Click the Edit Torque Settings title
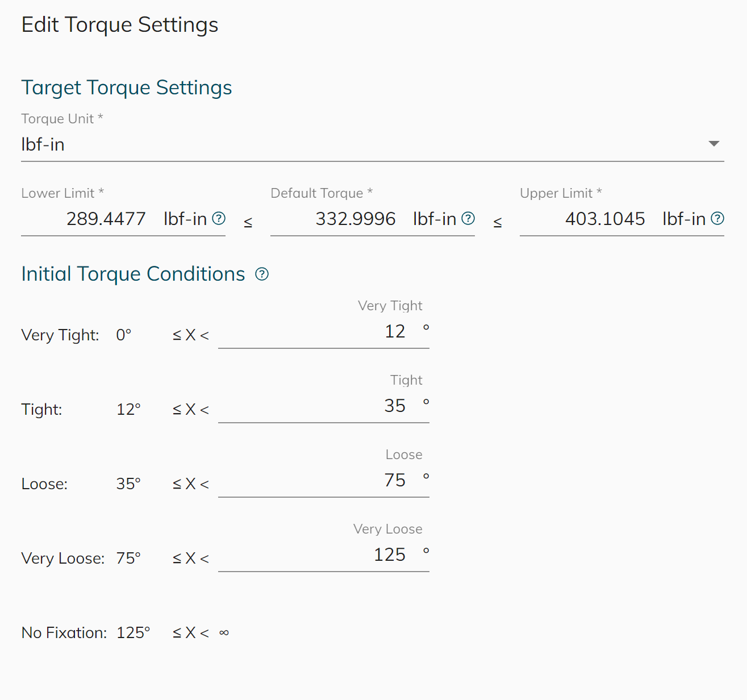 120,25
